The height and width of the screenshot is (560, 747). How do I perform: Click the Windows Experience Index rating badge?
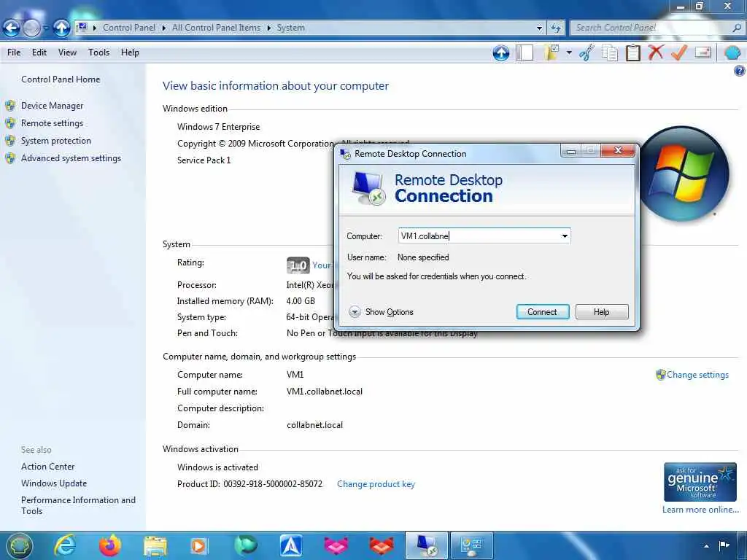298,265
